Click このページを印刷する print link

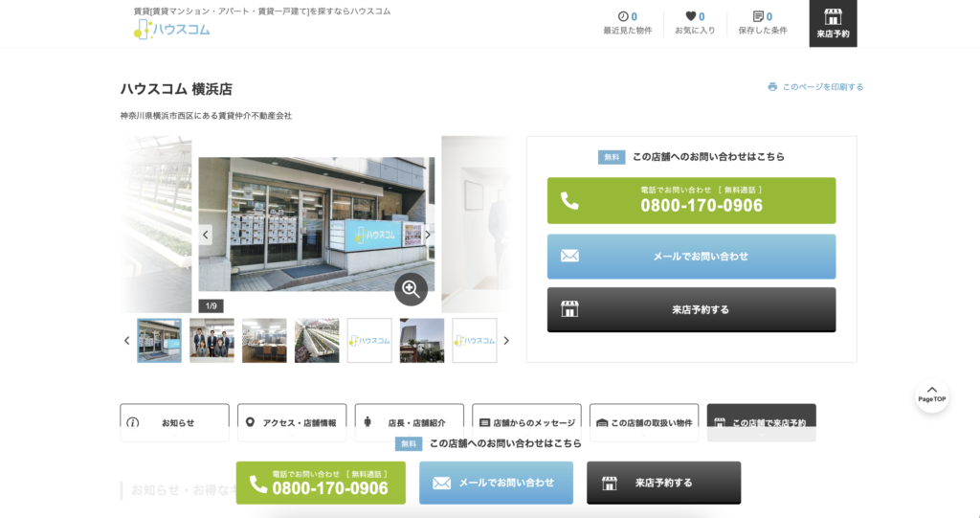815,87
